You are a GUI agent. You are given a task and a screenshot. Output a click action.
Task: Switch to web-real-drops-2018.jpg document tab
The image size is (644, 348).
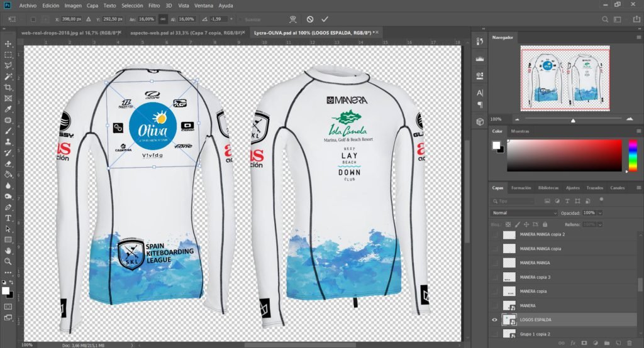pyautogui.click(x=70, y=33)
